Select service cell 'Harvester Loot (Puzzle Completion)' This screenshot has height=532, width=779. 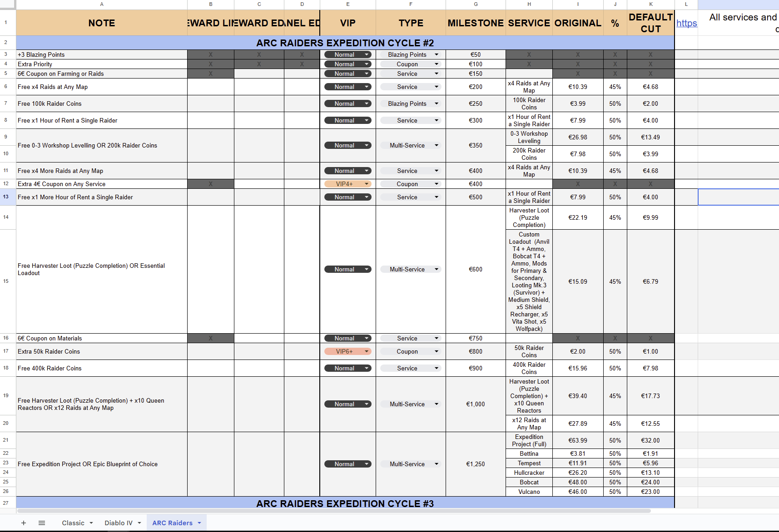[529, 217]
